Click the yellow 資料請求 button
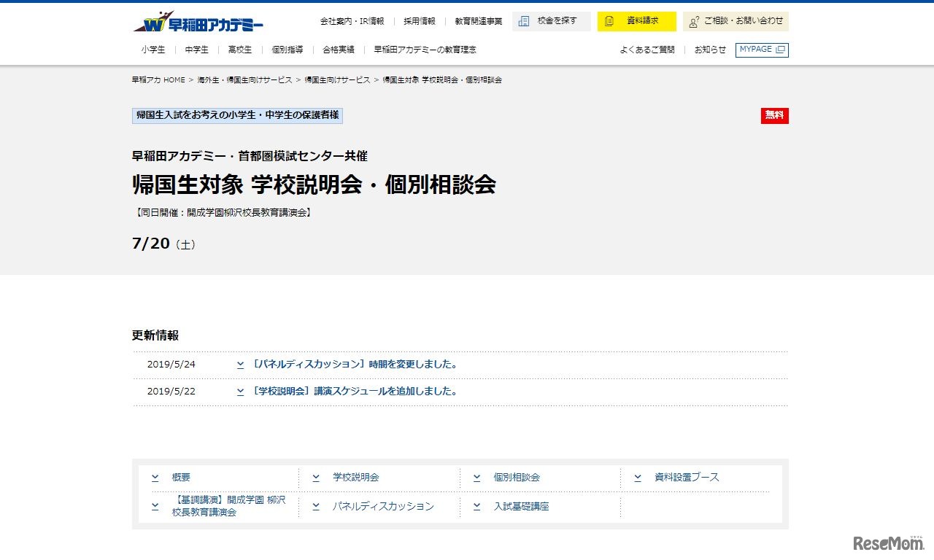 pos(636,21)
